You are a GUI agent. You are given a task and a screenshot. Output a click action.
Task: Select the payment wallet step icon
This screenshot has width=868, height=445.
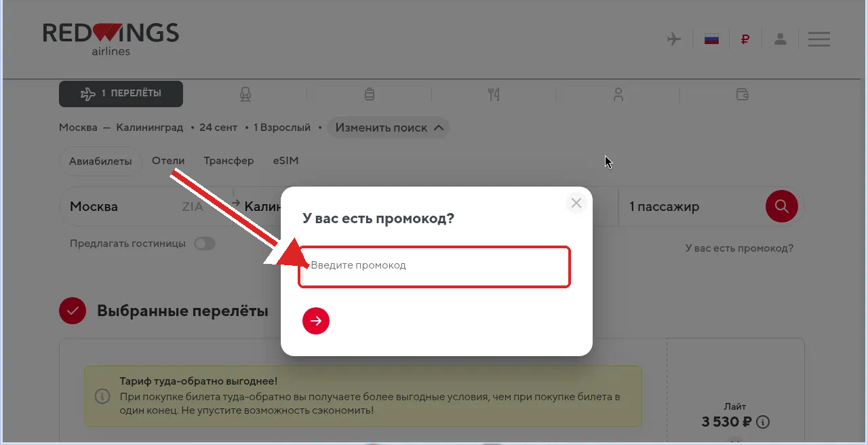(x=743, y=94)
